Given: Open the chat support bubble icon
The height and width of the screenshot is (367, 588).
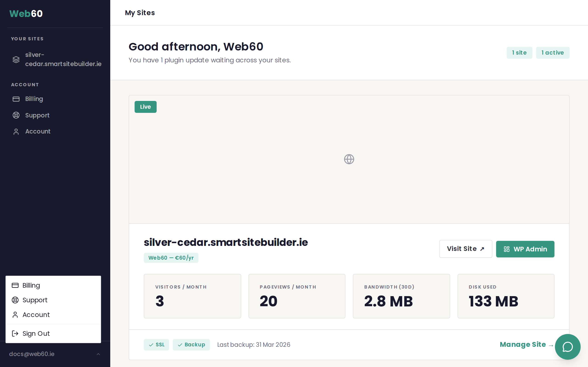Looking at the screenshot, I should [568, 347].
